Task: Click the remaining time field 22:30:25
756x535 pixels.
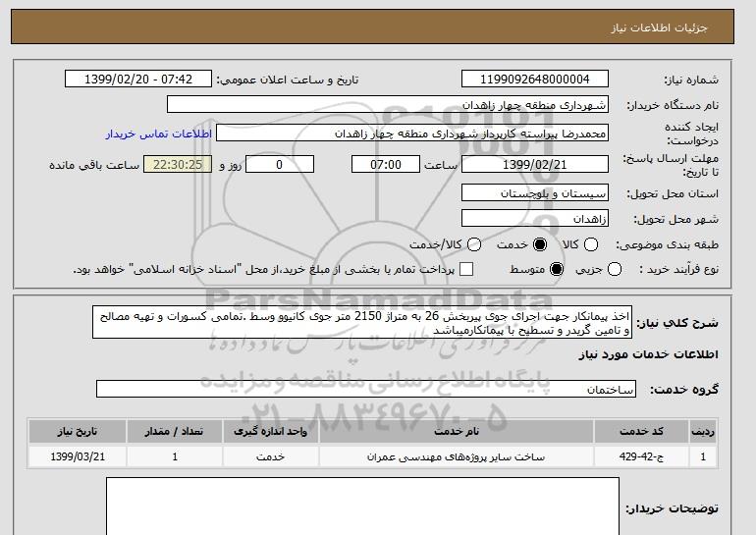Action: coord(178,164)
